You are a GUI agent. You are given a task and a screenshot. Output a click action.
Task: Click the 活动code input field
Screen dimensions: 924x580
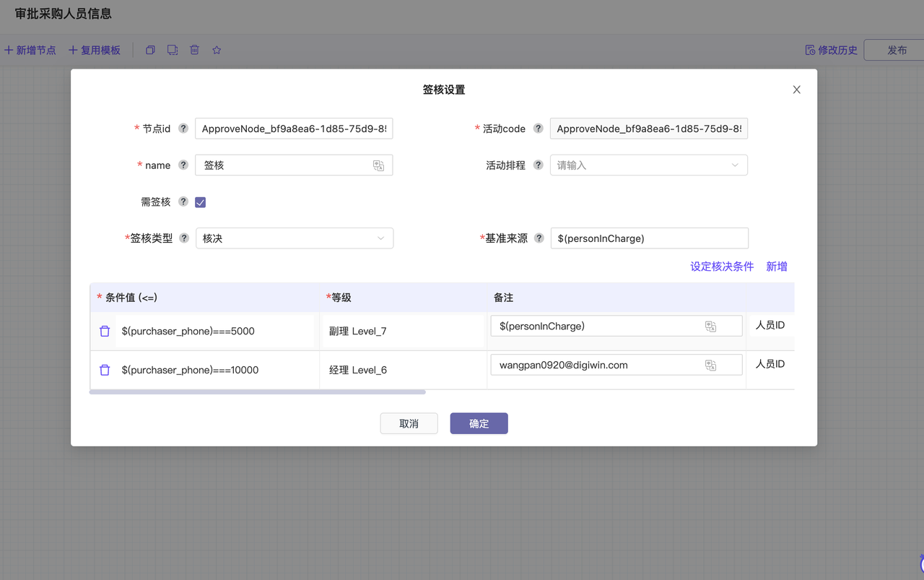click(649, 129)
